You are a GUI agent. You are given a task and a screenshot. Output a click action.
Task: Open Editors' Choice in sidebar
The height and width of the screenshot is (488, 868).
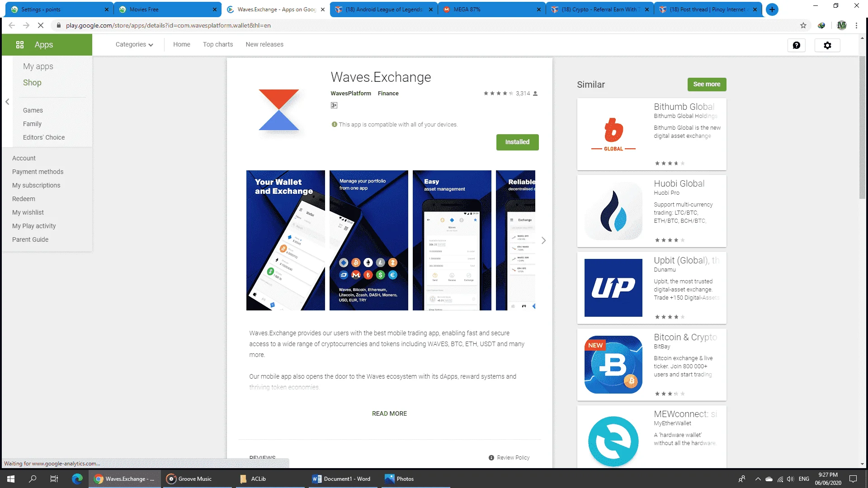[44, 137]
